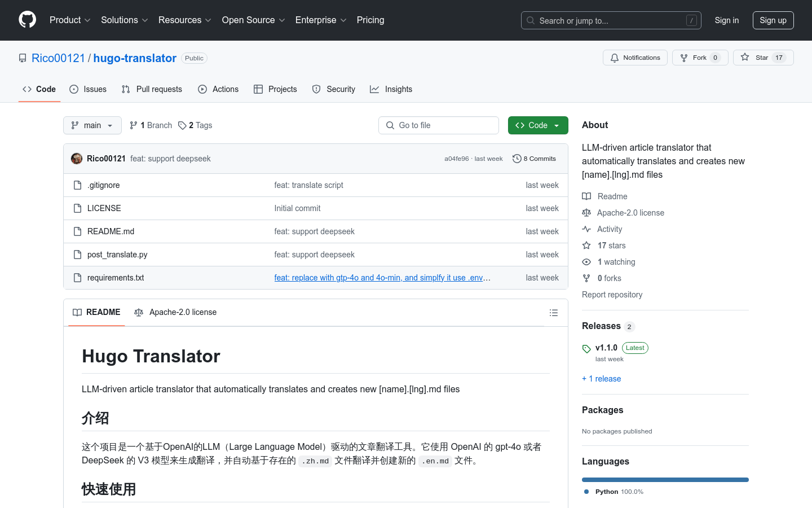
Task: Click the GitHub logo icon
Action: point(27,20)
